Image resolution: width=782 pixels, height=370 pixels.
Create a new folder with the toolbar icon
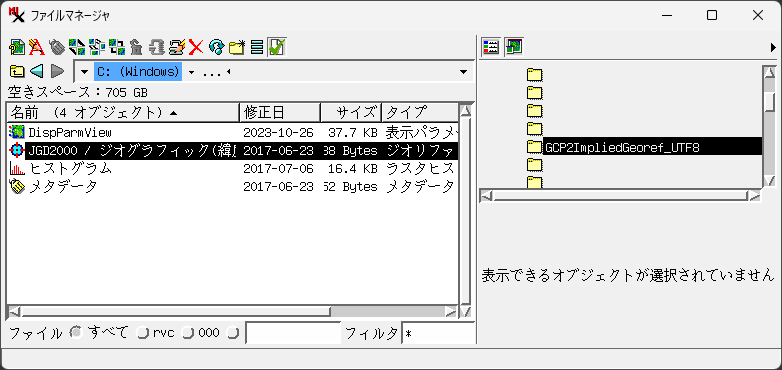pyautogui.click(x=237, y=47)
